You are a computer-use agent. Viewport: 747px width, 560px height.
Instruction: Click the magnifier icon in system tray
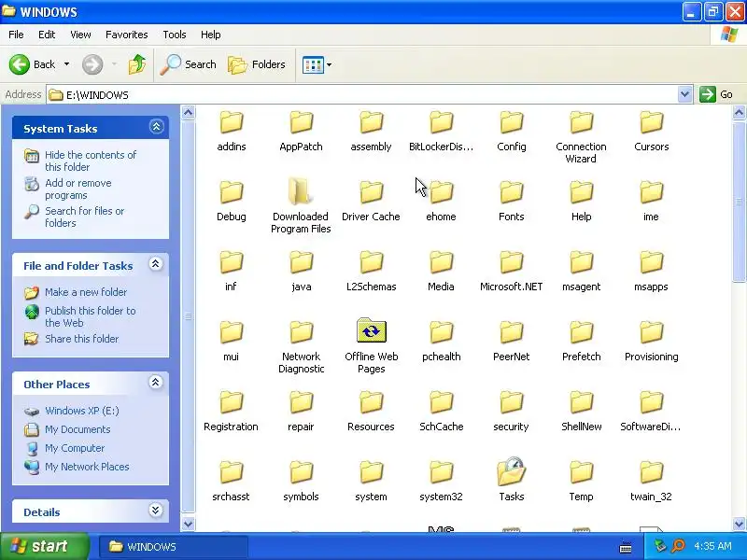point(678,546)
